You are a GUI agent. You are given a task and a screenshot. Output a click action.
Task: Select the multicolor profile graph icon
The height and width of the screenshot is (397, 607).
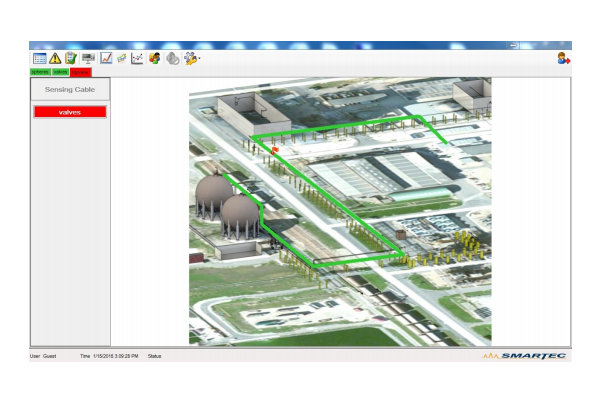pos(122,58)
